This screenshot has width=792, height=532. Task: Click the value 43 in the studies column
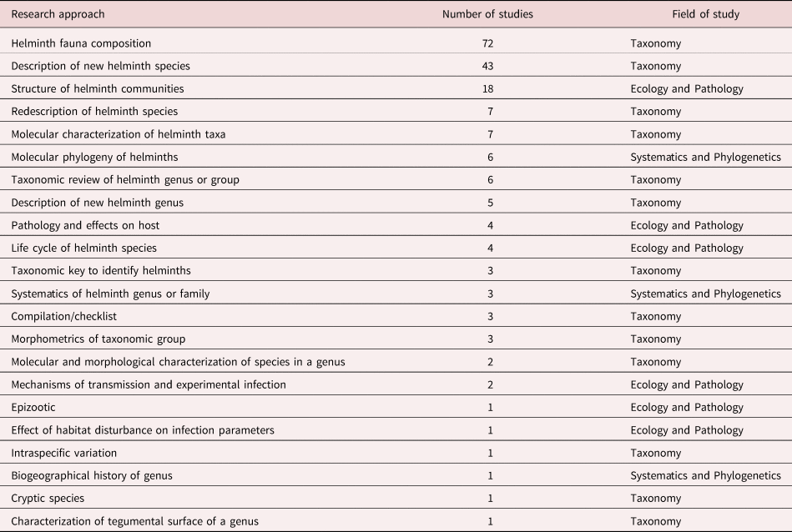click(x=491, y=66)
